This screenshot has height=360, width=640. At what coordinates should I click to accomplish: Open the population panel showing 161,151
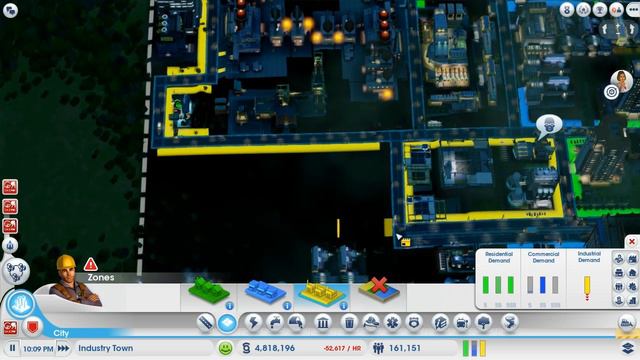(x=397, y=348)
